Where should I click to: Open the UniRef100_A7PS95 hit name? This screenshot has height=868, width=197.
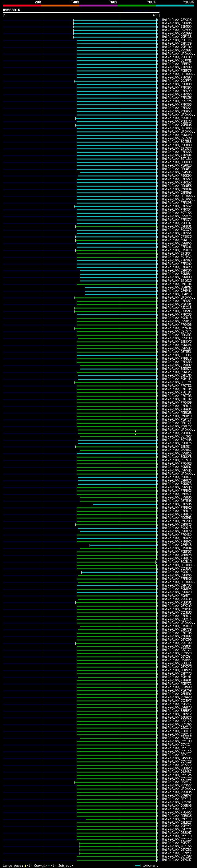[177, 504]
